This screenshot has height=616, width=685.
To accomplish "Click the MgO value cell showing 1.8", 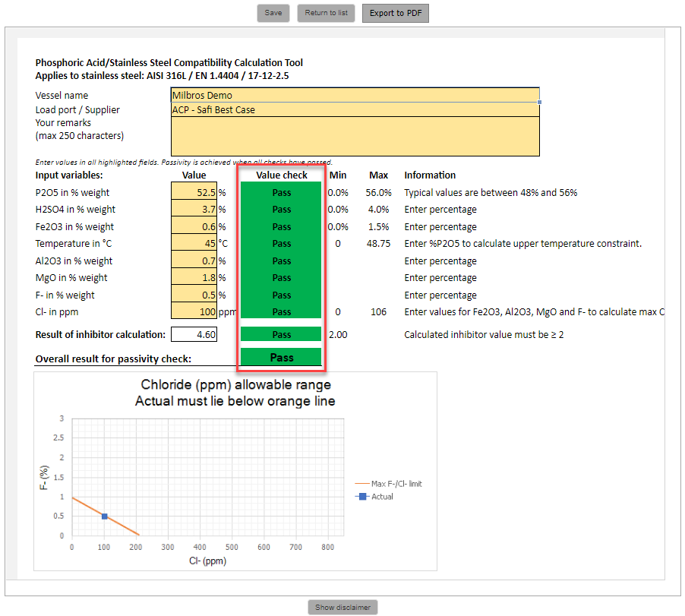I will 194,278.
